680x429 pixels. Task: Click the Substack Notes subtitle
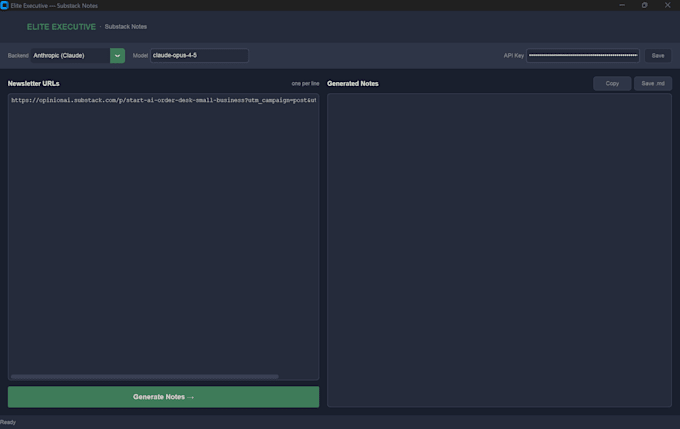pyautogui.click(x=126, y=26)
